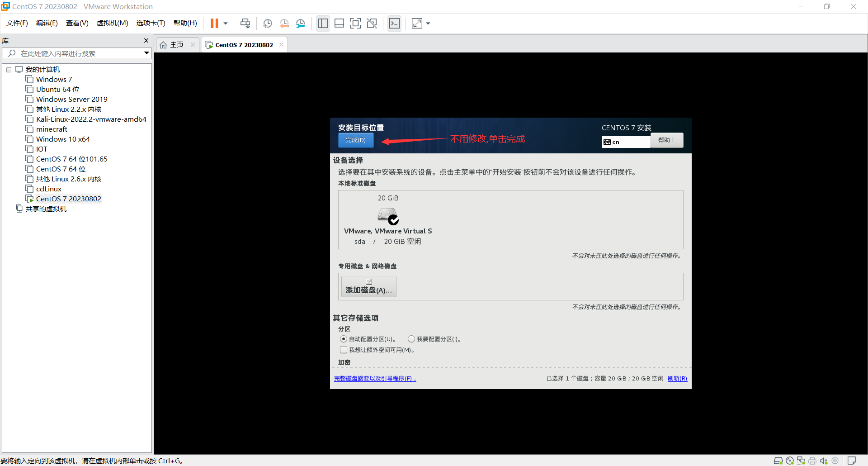Open the library search dropdown arrow
868x466 pixels.
pos(146,53)
